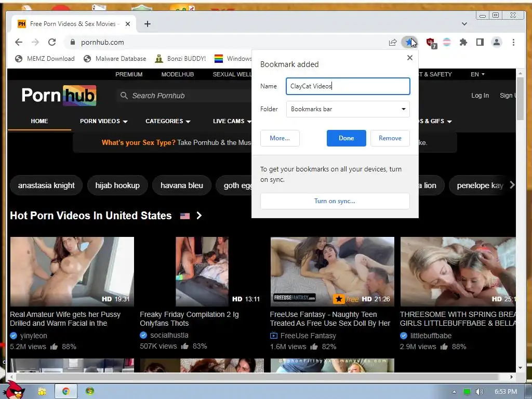Image resolution: width=532 pixels, height=399 pixels.
Task: Click the 6:53 PM clock
Action: pos(506,392)
